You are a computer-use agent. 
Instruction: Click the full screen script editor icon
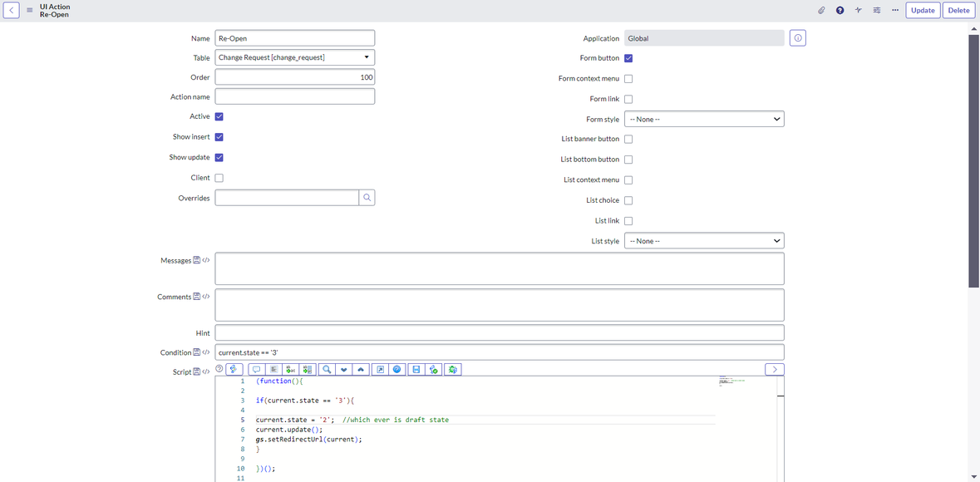379,370
